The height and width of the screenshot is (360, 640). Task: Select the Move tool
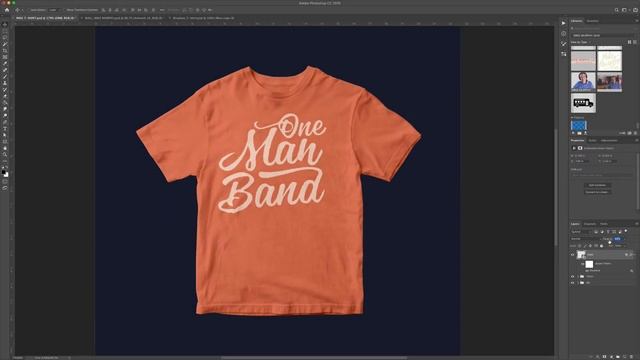tap(5, 24)
